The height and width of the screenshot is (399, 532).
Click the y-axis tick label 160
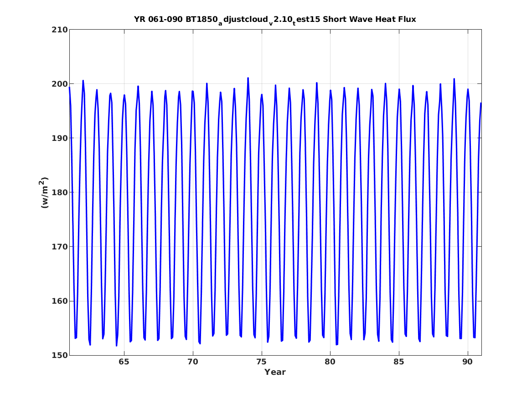[59, 301]
